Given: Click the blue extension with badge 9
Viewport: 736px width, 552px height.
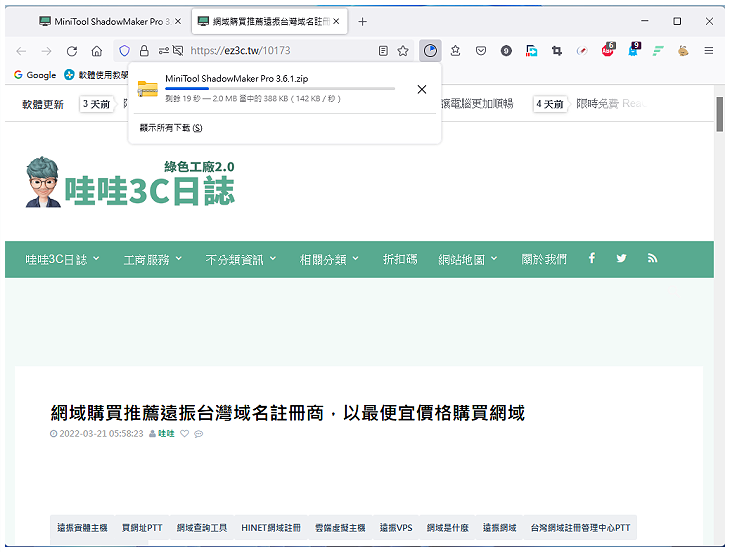Looking at the screenshot, I should pyautogui.click(x=634, y=50).
